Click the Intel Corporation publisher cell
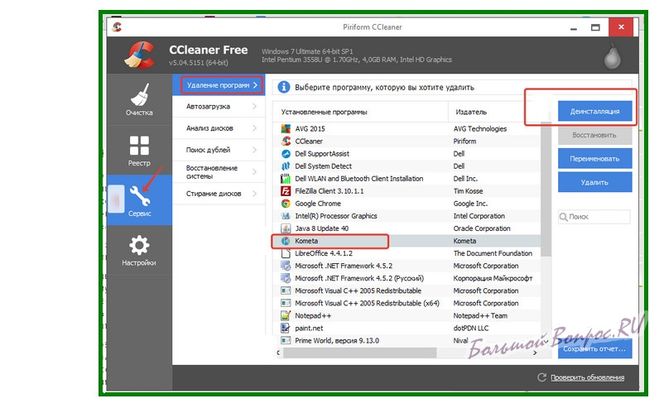 (479, 216)
